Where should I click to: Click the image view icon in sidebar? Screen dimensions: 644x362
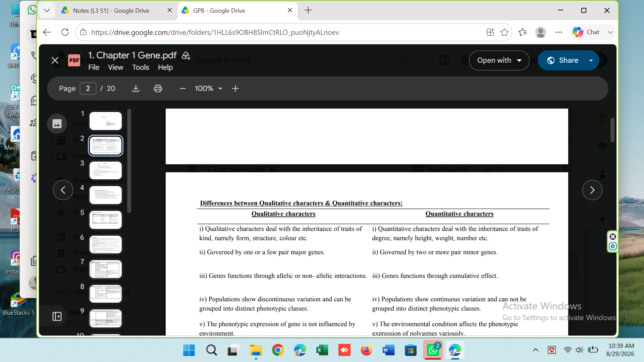pyautogui.click(x=57, y=124)
